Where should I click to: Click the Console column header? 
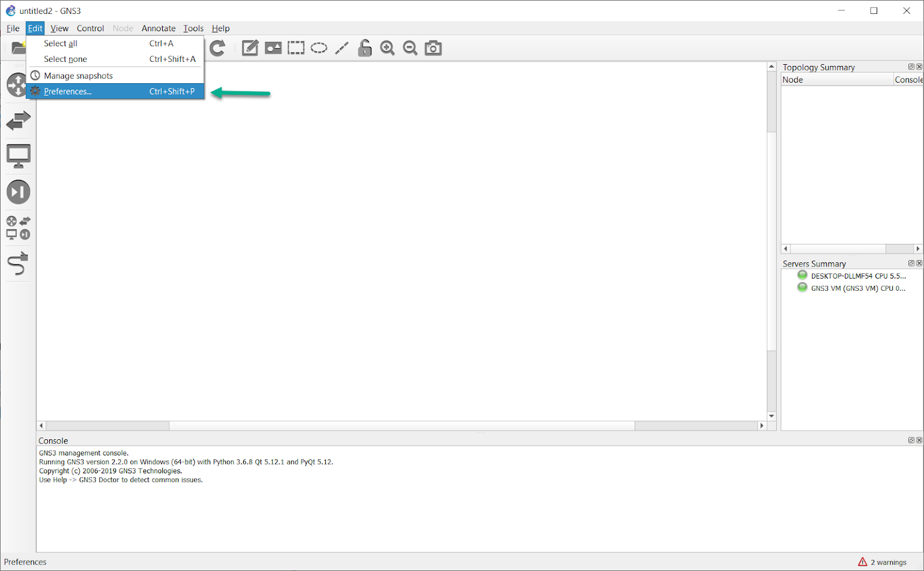click(x=908, y=80)
